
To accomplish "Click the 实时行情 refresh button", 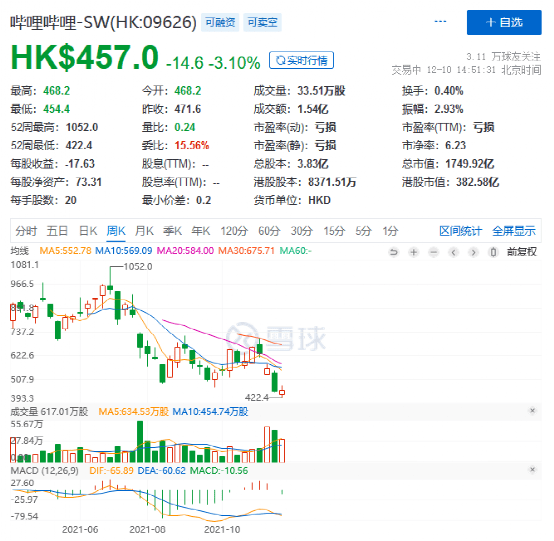I will [301, 60].
